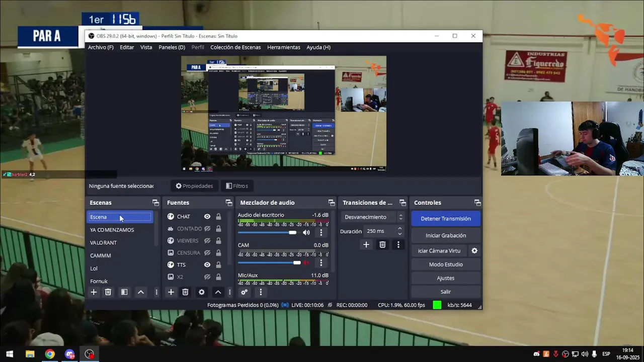Add a new scene transition
This screenshot has height=362, width=644.
(366, 245)
